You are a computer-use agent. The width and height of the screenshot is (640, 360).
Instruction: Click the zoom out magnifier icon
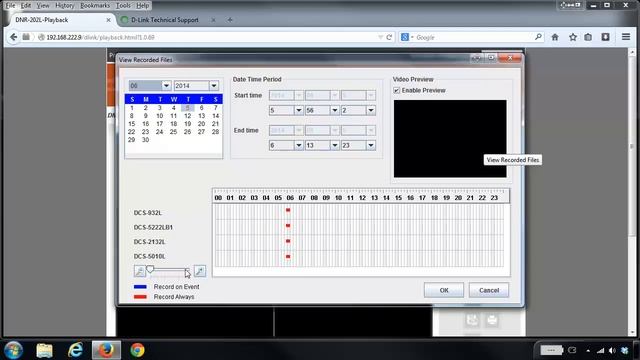[140, 271]
